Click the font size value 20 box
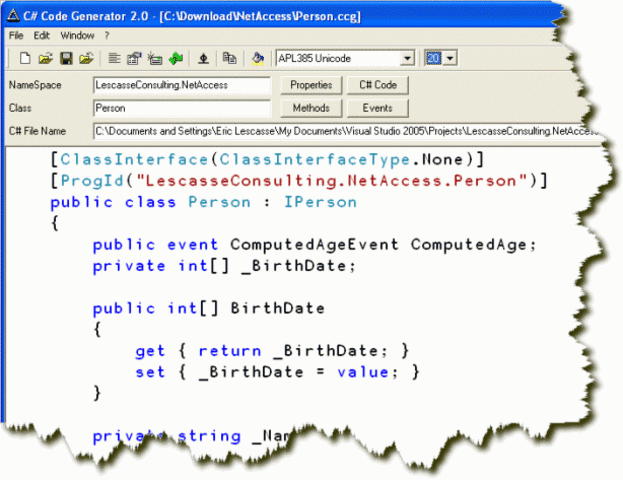 click(433, 58)
